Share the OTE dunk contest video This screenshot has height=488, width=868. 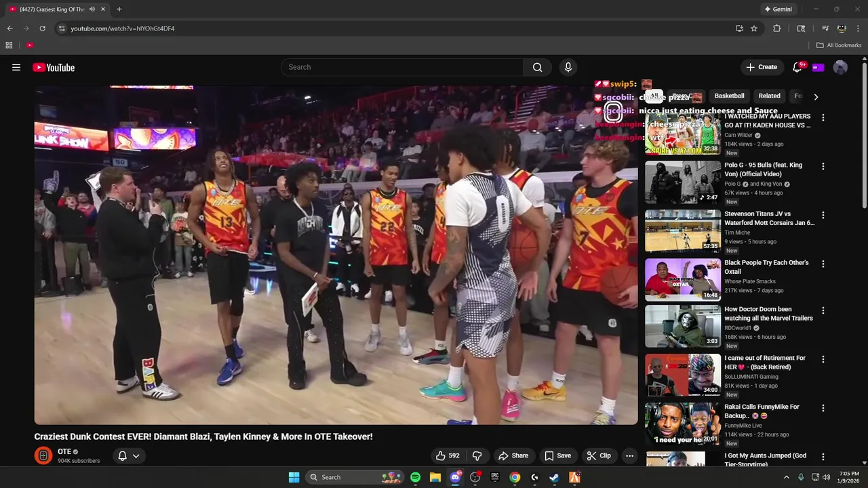tap(513, 455)
